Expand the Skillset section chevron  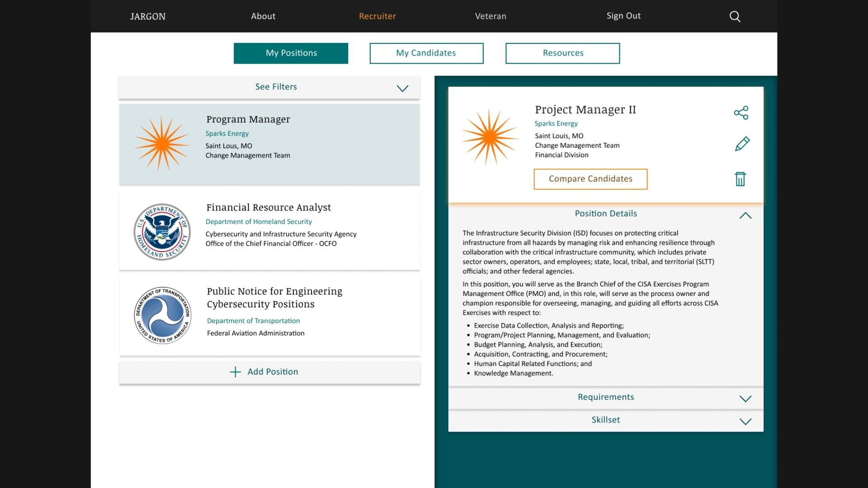745,422
